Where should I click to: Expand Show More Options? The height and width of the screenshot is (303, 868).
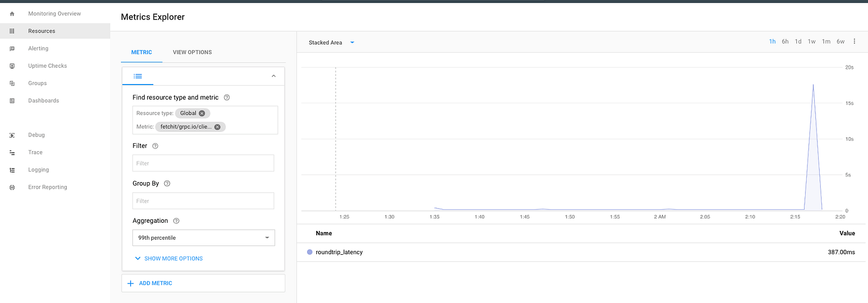[x=169, y=259]
